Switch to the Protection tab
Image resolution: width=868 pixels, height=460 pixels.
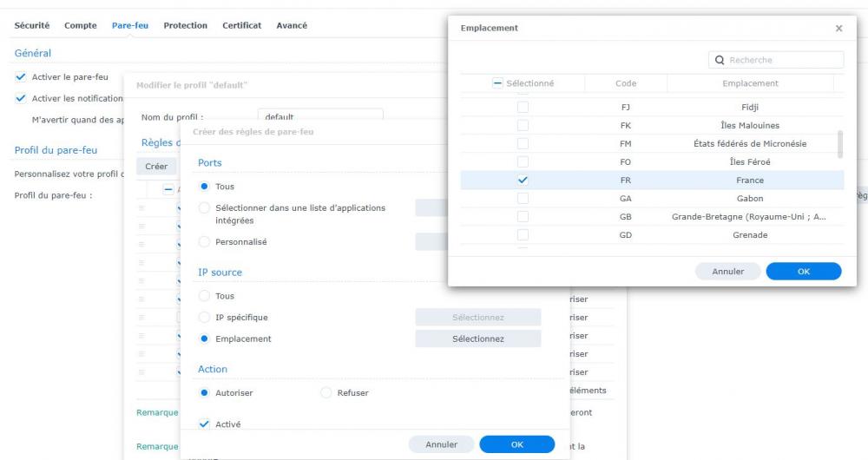click(x=186, y=25)
